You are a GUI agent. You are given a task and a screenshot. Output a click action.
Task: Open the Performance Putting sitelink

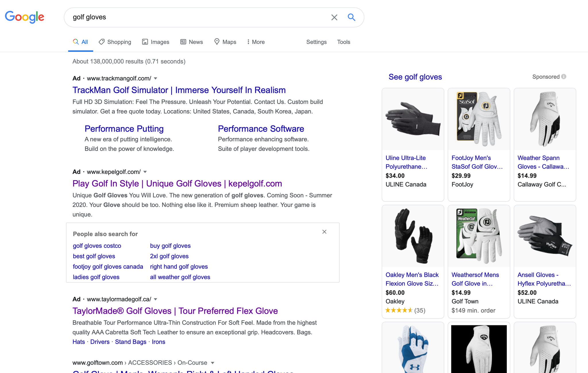tap(124, 129)
